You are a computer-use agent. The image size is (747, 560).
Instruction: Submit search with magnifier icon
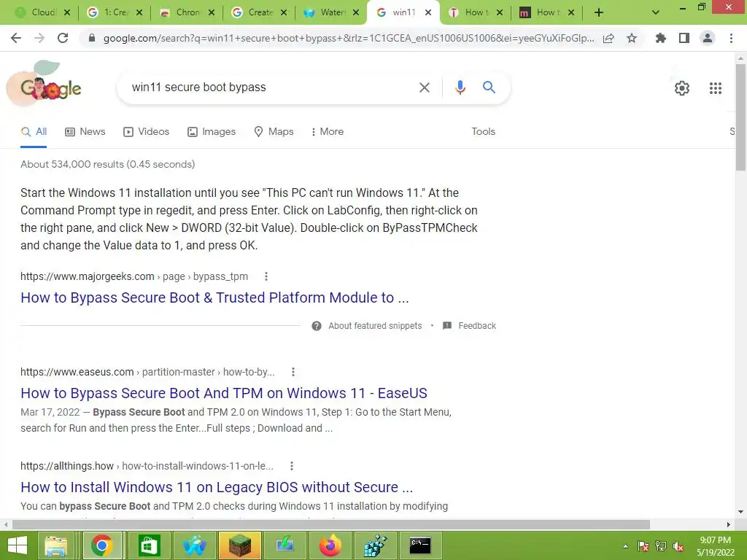point(489,87)
